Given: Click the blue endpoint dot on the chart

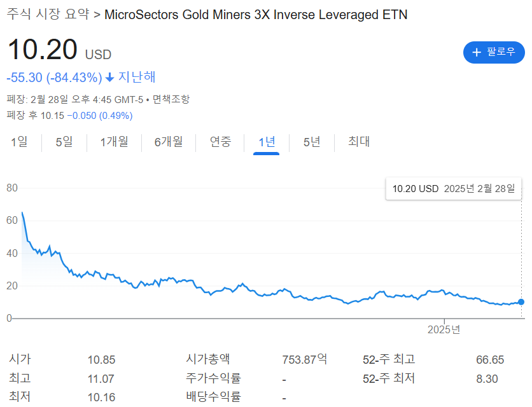Looking at the screenshot, I should coord(521,302).
